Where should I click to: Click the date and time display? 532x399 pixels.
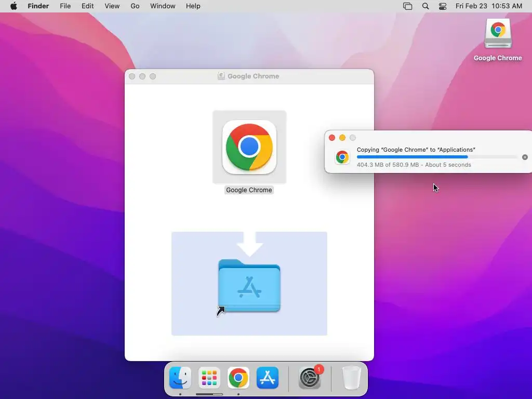[488, 6]
